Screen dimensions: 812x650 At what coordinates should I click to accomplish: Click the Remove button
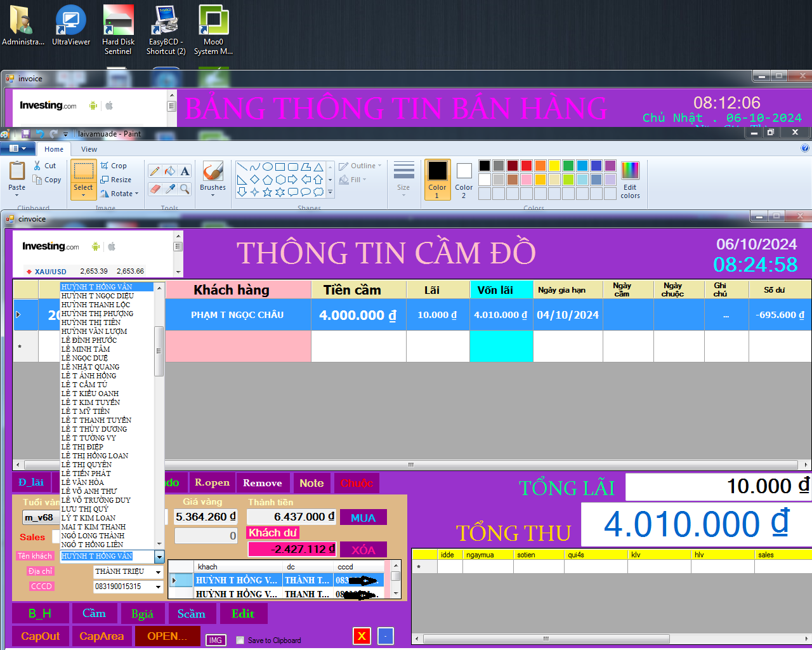[263, 483]
